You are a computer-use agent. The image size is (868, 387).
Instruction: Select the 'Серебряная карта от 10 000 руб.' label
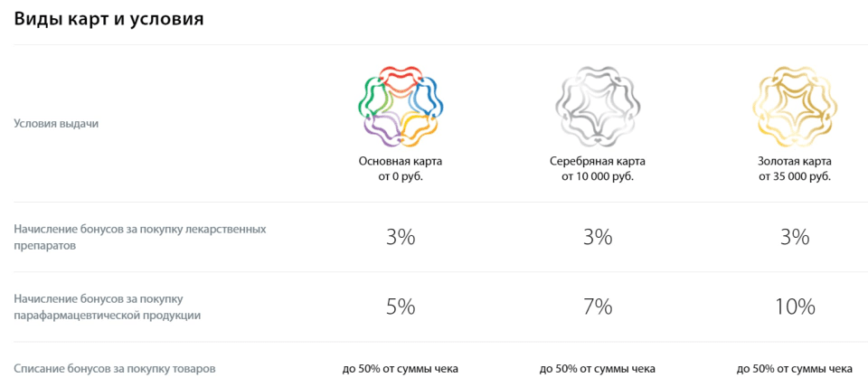(597, 169)
